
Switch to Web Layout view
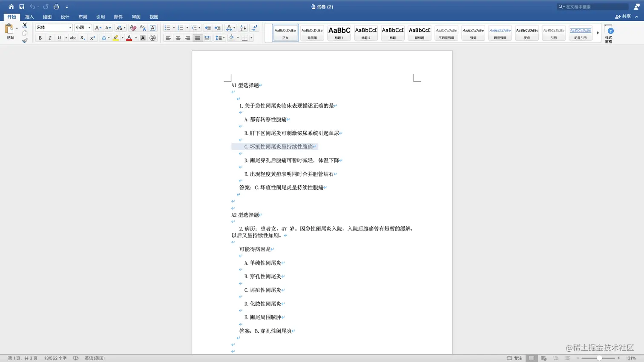544,358
